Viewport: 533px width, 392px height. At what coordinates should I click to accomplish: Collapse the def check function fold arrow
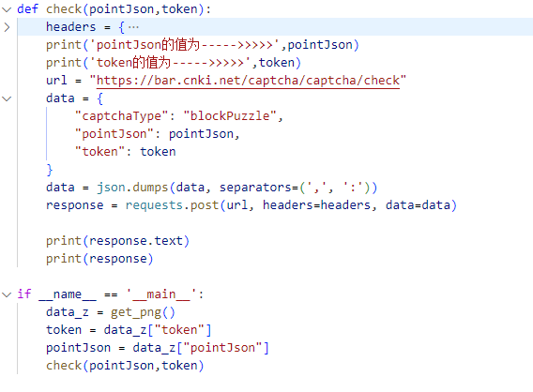(7, 9)
